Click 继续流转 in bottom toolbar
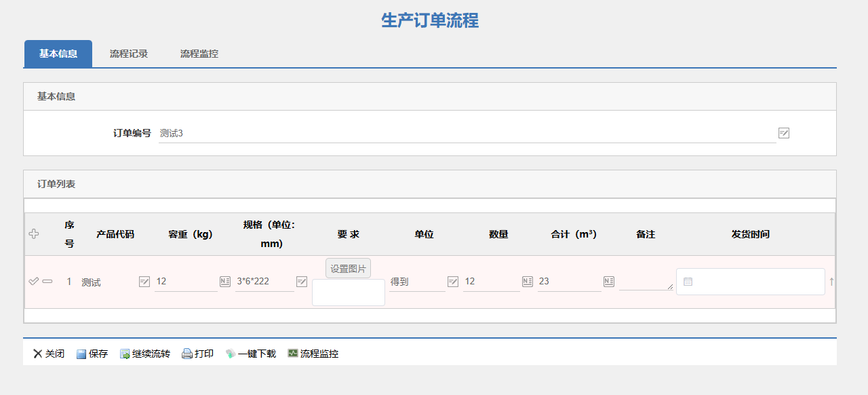868x395 pixels. [145, 354]
